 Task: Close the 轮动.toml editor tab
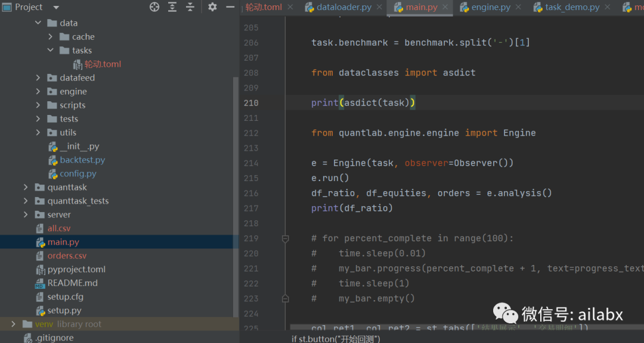[x=290, y=7]
